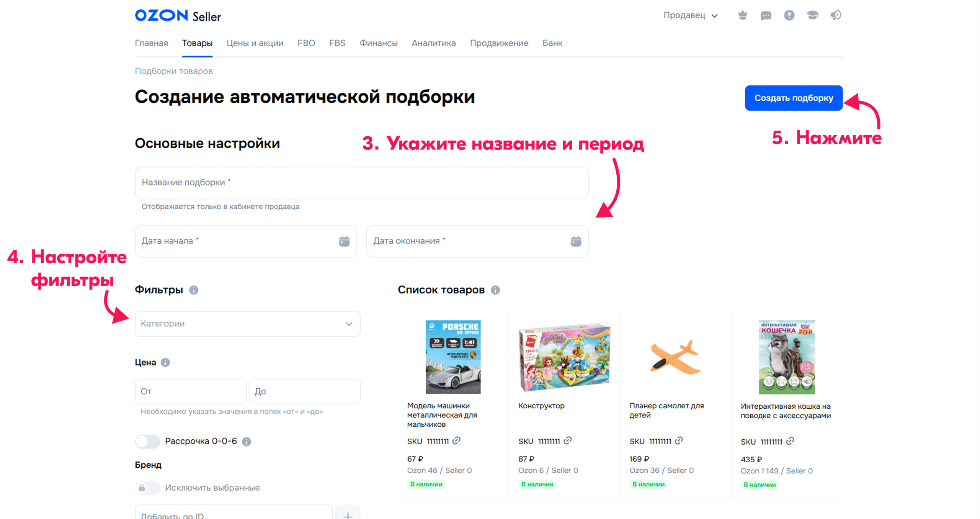Image resolution: width=980 pixels, height=519 pixels.
Task: Open the start date calendar icon
Action: coord(344,241)
